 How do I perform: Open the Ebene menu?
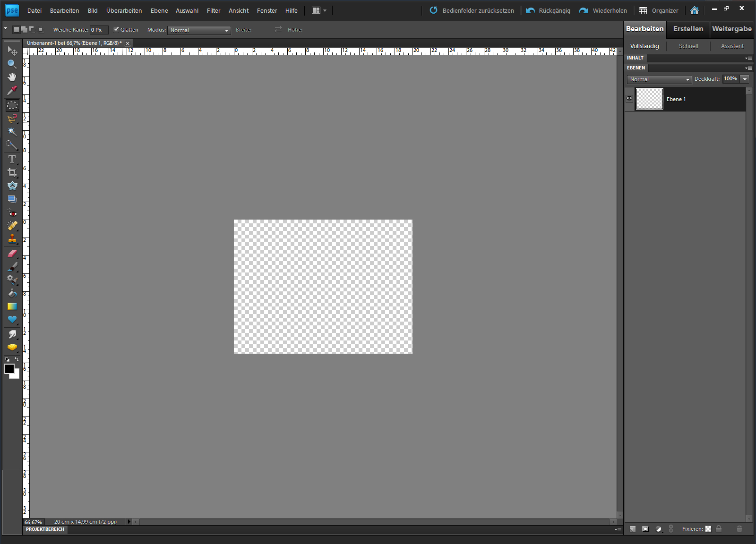[159, 10]
